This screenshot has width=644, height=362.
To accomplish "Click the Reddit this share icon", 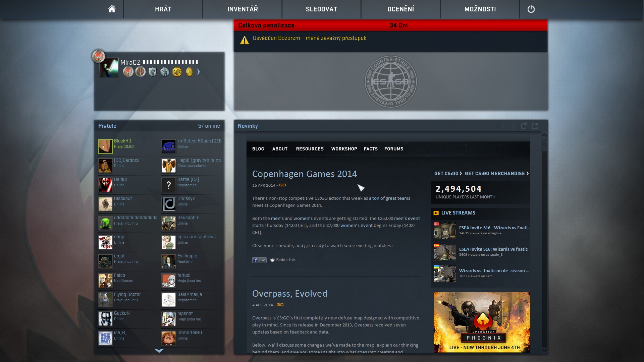I will coord(272,260).
